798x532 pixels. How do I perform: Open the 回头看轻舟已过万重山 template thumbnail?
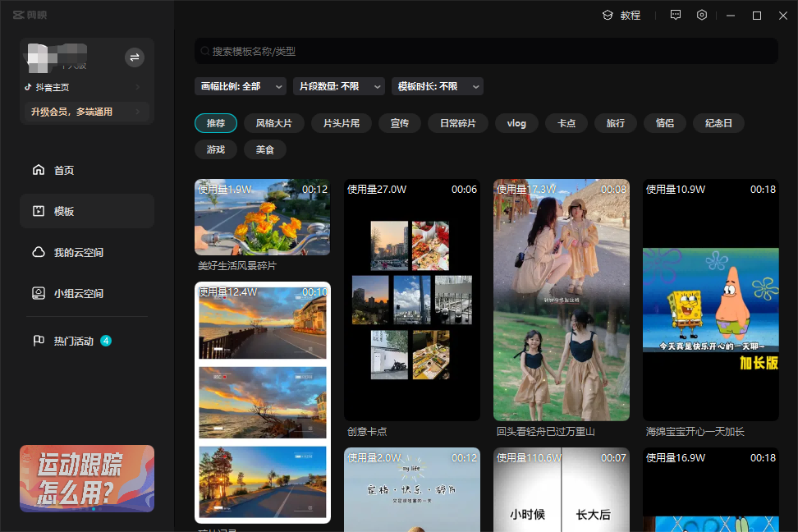point(562,300)
